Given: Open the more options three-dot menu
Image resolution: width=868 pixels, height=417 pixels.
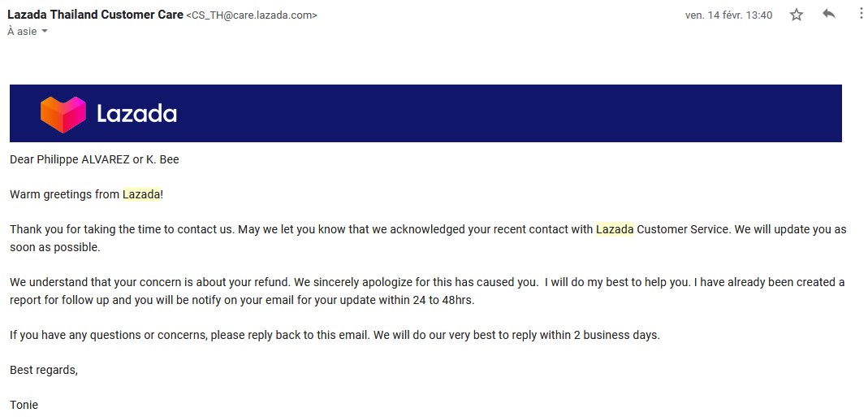Looking at the screenshot, I should pos(860,15).
